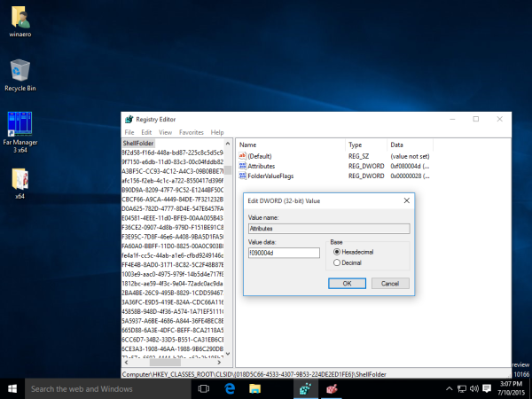Click the Registry Editor title bar icon

[x=129, y=120]
